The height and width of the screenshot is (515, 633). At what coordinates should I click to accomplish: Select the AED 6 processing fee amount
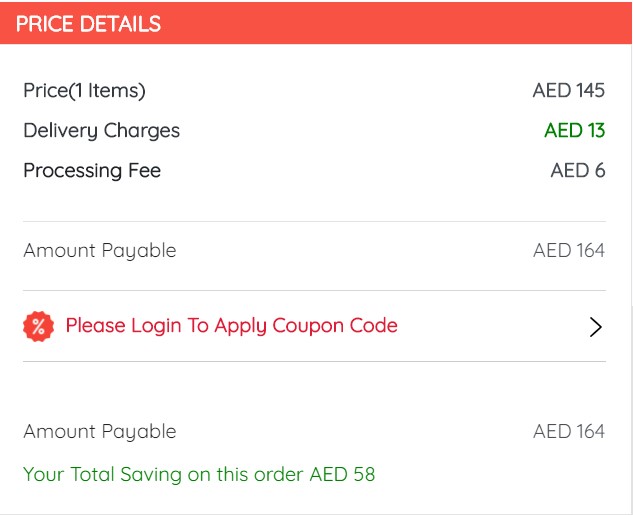(x=577, y=171)
